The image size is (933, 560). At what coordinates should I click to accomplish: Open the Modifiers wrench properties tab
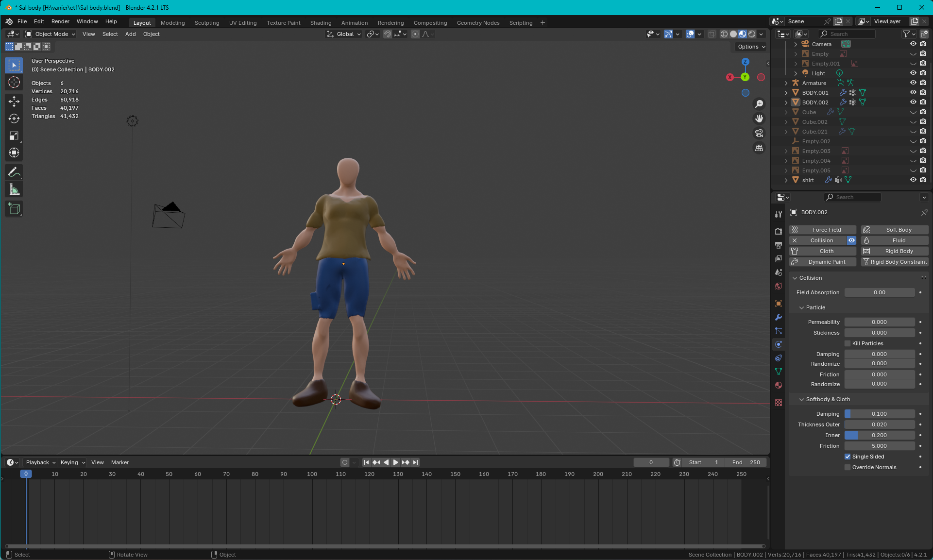click(779, 317)
